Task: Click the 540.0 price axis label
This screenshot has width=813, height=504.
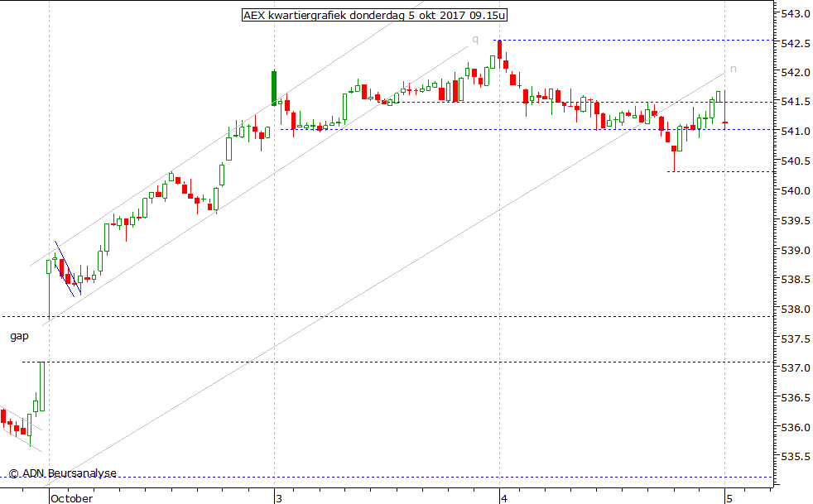Action: coord(795,191)
